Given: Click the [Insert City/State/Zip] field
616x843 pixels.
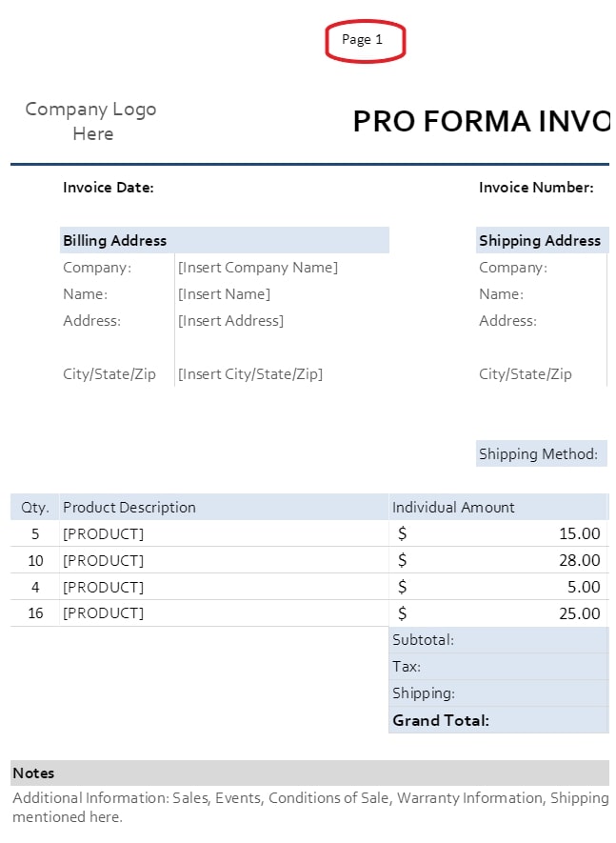Looking at the screenshot, I should [x=250, y=374].
